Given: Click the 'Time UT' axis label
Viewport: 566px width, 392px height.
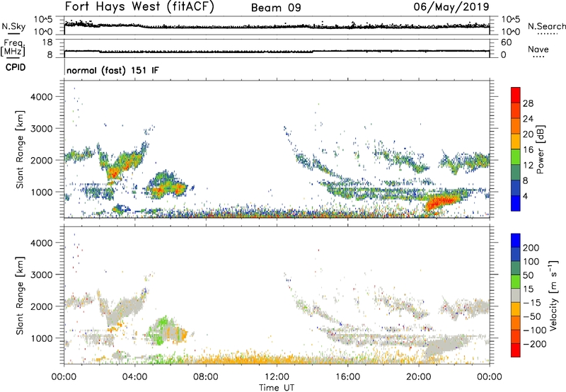Looking at the screenshot, I should click(x=277, y=388).
